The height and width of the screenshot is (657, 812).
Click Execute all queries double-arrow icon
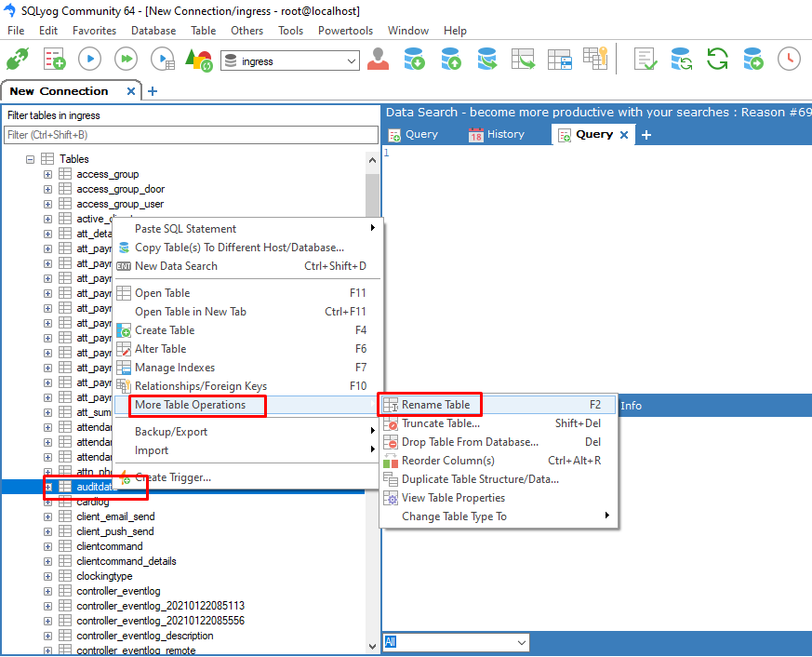coord(126,59)
